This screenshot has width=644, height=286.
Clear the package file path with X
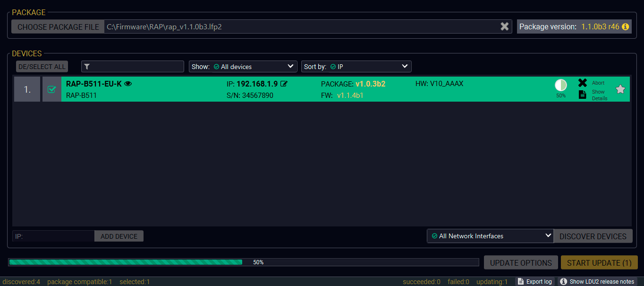pyautogui.click(x=505, y=26)
